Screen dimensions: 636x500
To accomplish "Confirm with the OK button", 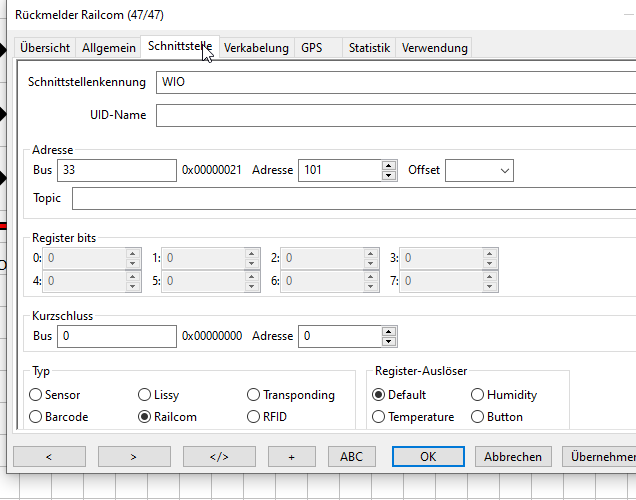I will click(x=428, y=456).
